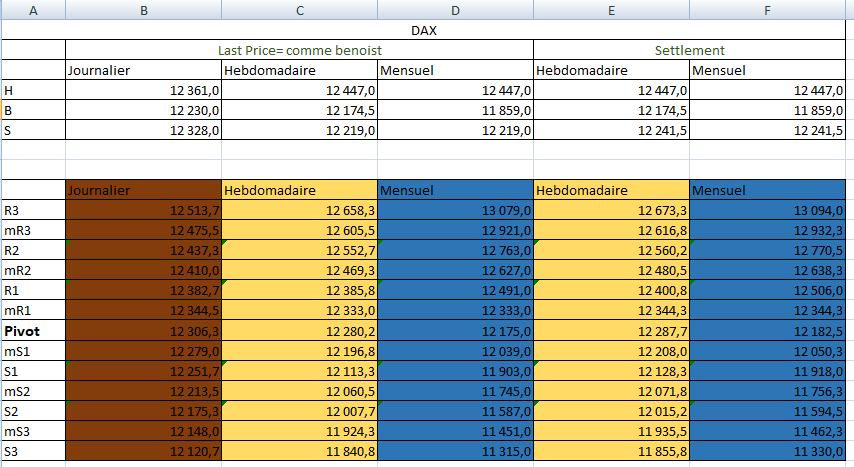Select column C header
This screenshot has width=854, height=467.
[x=300, y=10]
